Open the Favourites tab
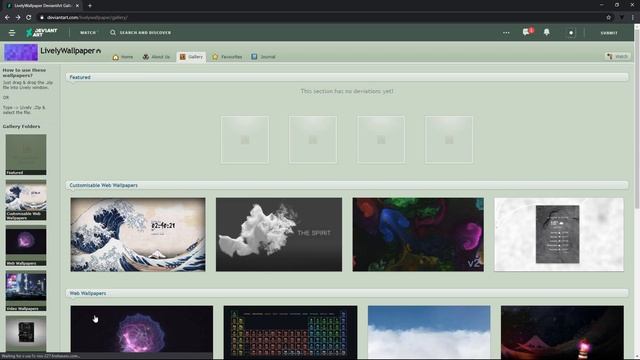The width and height of the screenshot is (640, 360). [227, 57]
